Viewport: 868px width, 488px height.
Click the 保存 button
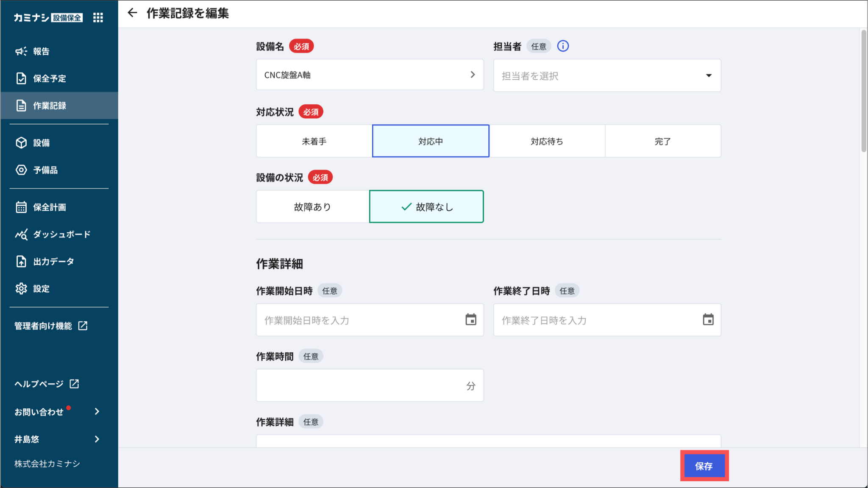point(704,466)
